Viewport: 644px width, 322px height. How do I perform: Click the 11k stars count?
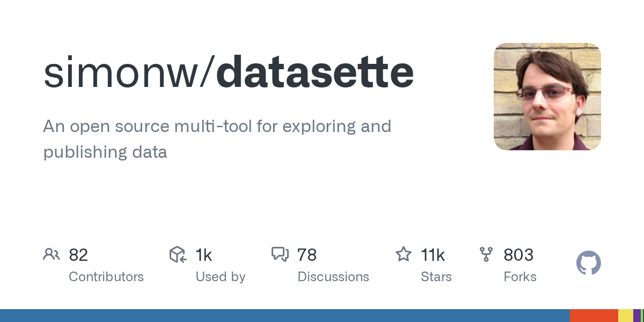[433, 255]
